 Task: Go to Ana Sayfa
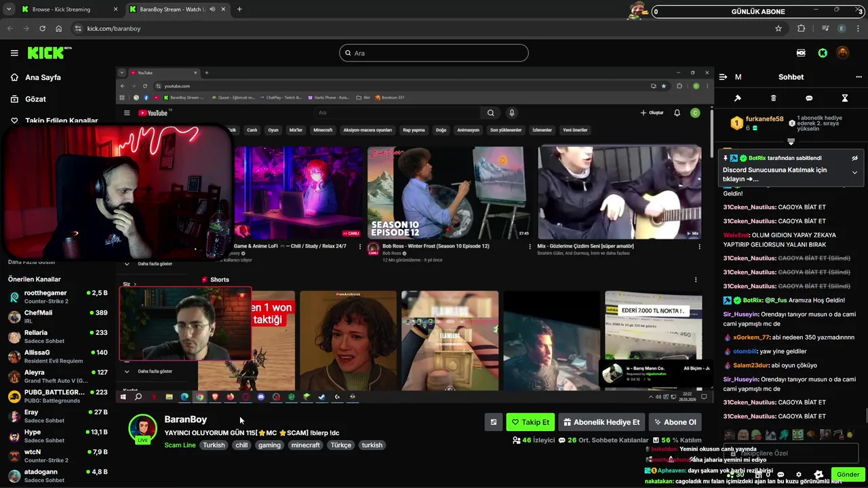click(43, 77)
